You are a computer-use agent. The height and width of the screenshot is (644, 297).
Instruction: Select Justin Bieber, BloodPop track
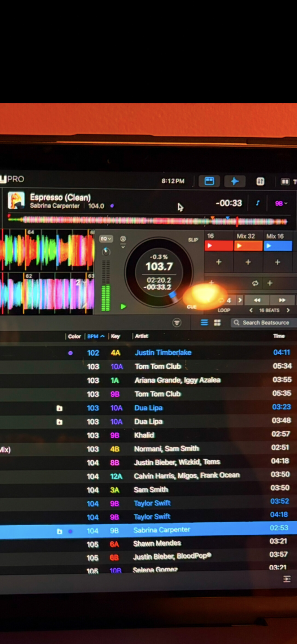coord(148,556)
